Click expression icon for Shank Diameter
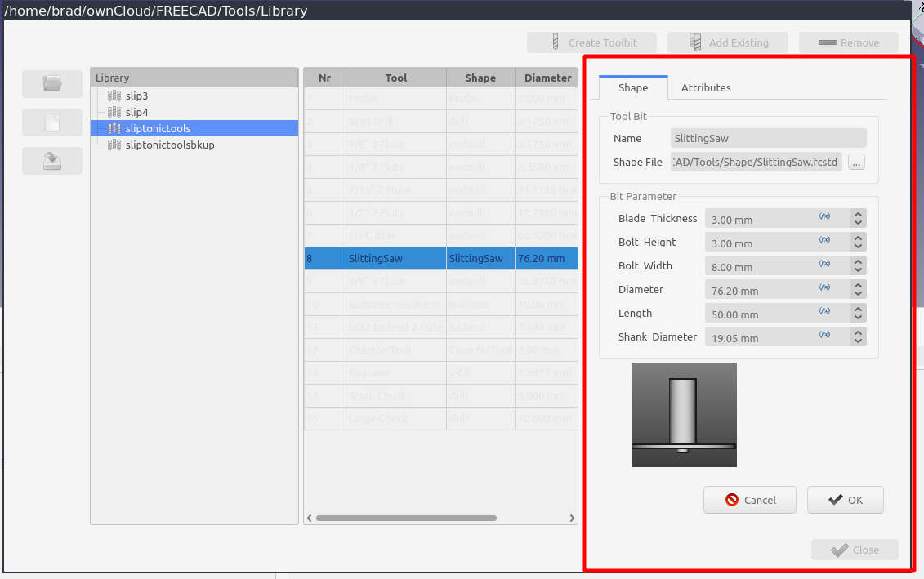 coord(824,335)
